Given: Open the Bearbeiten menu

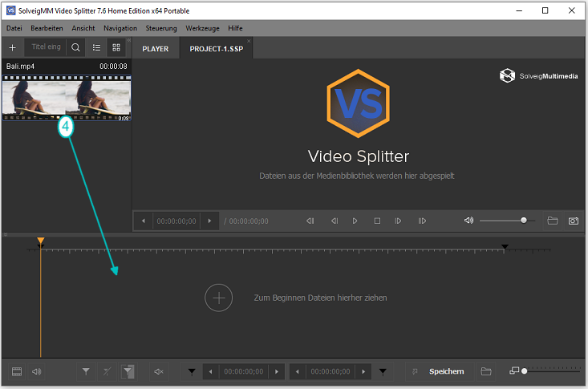Looking at the screenshot, I should click(x=47, y=28).
